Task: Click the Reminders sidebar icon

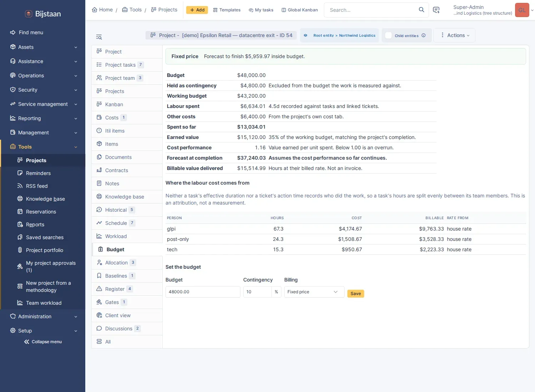Action: 20,173
